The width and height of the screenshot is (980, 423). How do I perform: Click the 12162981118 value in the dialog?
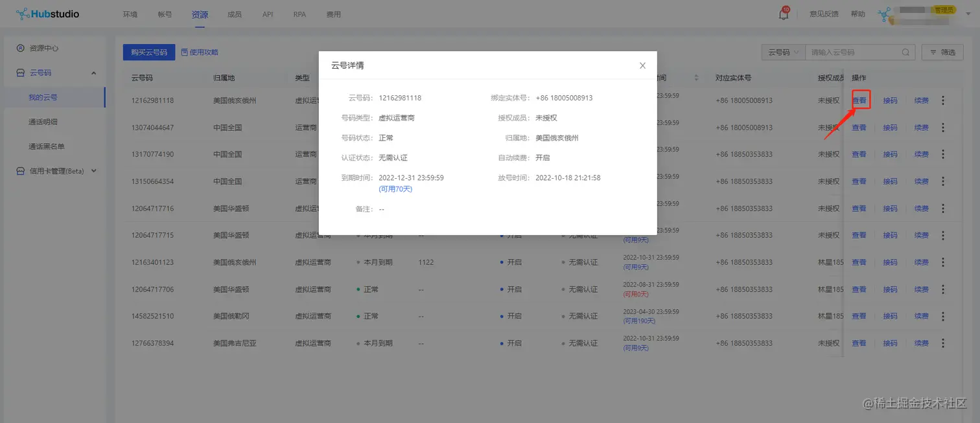(x=400, y=98)
